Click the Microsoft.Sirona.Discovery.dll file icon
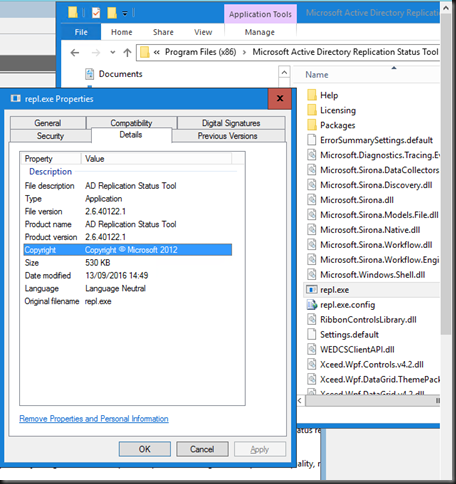The width and height of the screenshot is (456, 484). (x=312, y=185)
